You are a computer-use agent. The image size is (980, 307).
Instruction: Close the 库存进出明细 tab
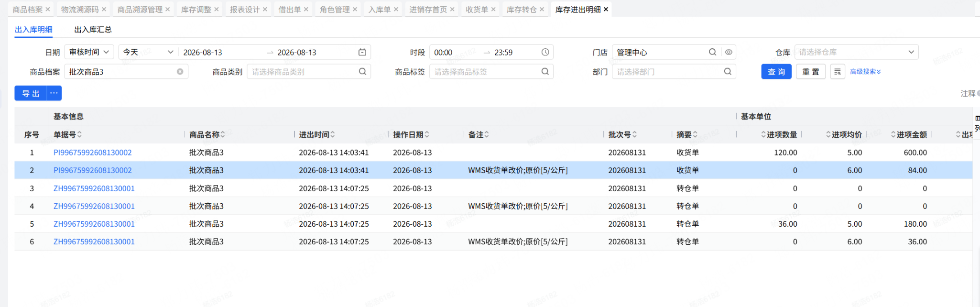coord(606,10)
